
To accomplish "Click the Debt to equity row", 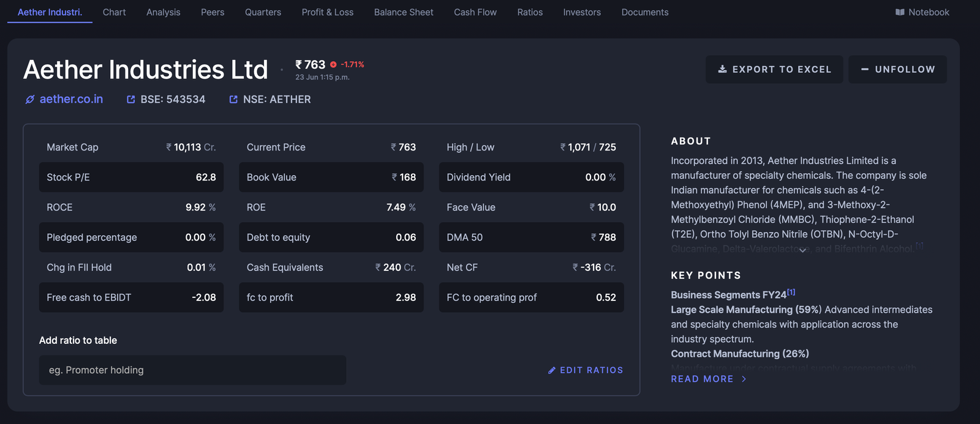I will pyautogui.click(x=331, y=237).
